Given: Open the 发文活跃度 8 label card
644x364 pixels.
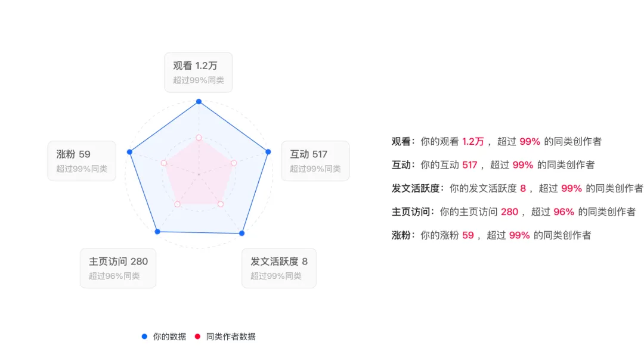Looking at the screenshot, I should coord(279,268).
